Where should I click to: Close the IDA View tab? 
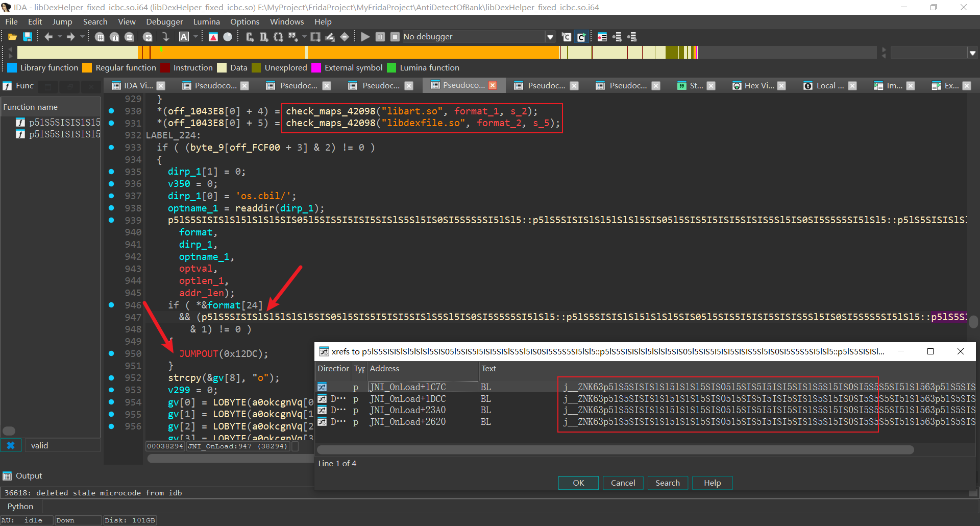coord(161,86)
